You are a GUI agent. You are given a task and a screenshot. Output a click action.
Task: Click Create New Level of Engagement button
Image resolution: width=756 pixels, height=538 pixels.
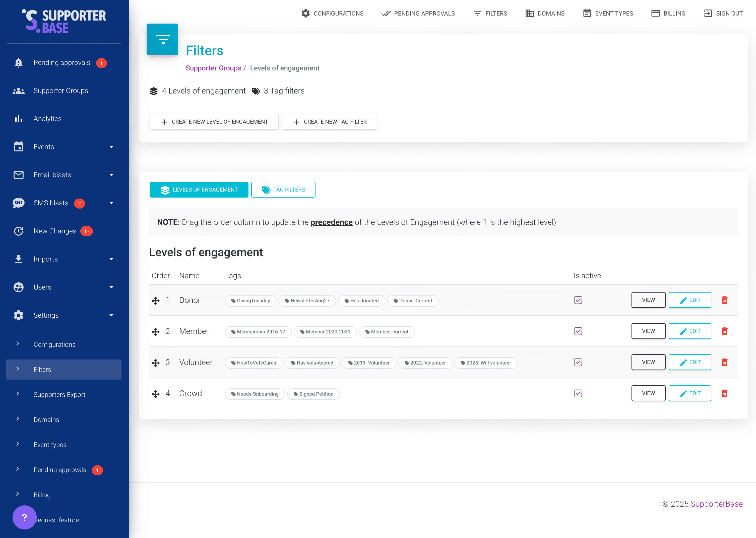214,122
